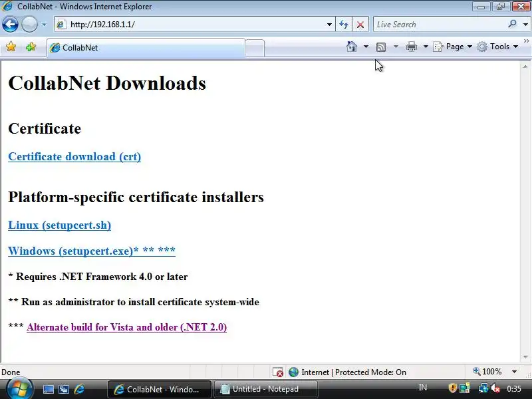Click the address bar showing http://192.168.1.1/
The width and height of the screenshot is (532, 399).
193,25
